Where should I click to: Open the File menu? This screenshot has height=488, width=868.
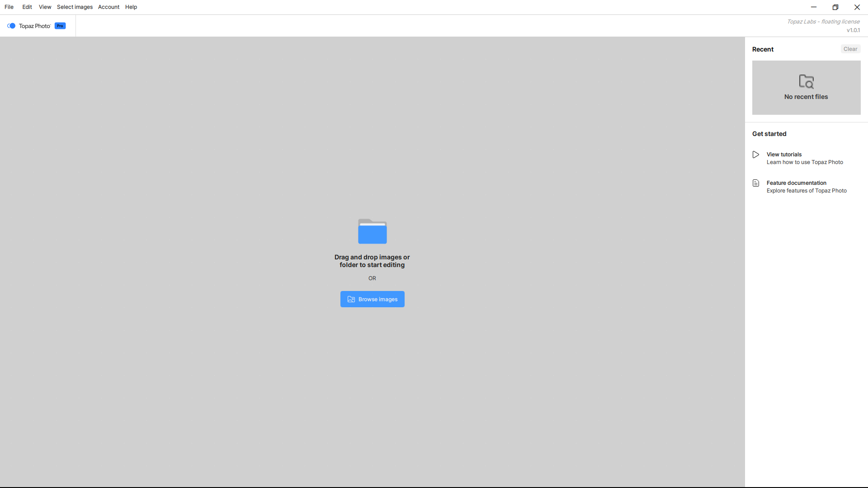pos(9,7)
